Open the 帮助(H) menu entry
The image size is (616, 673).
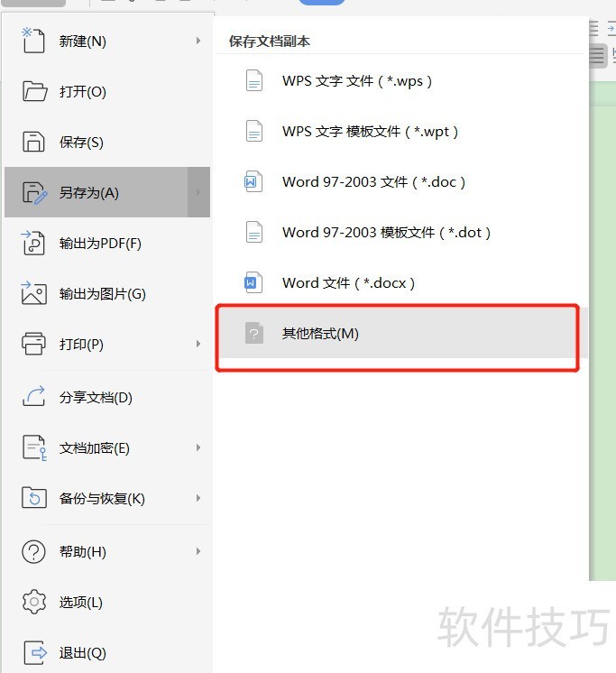tap(107, 551)
